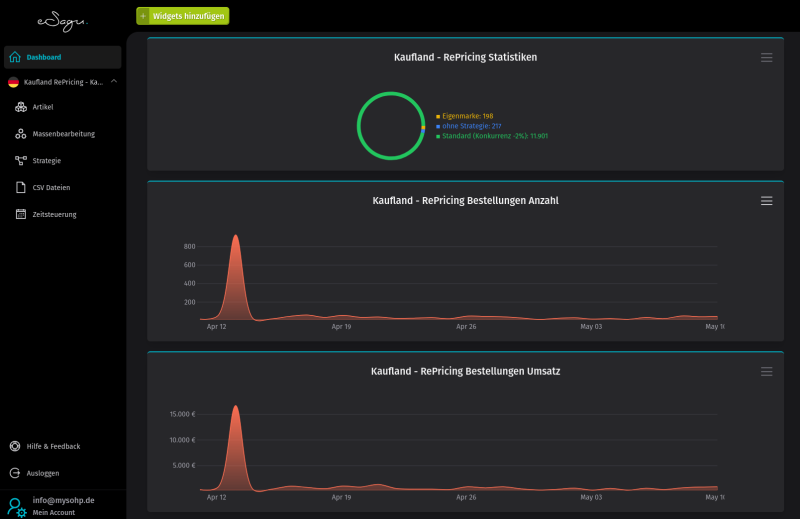Click the 5.000 € axis label
800x519 pixels.
184,465
